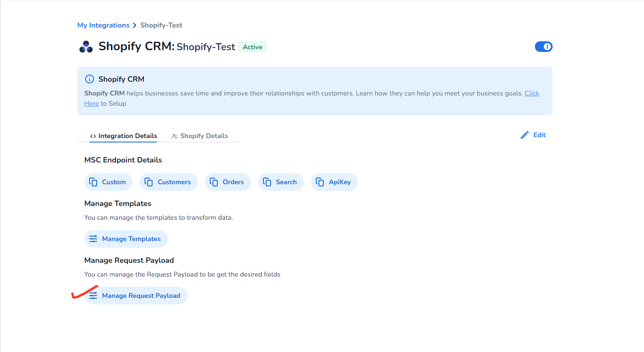Click the Edit button label
The height and width of the screenshot is (352, 644).
[539, 135]
